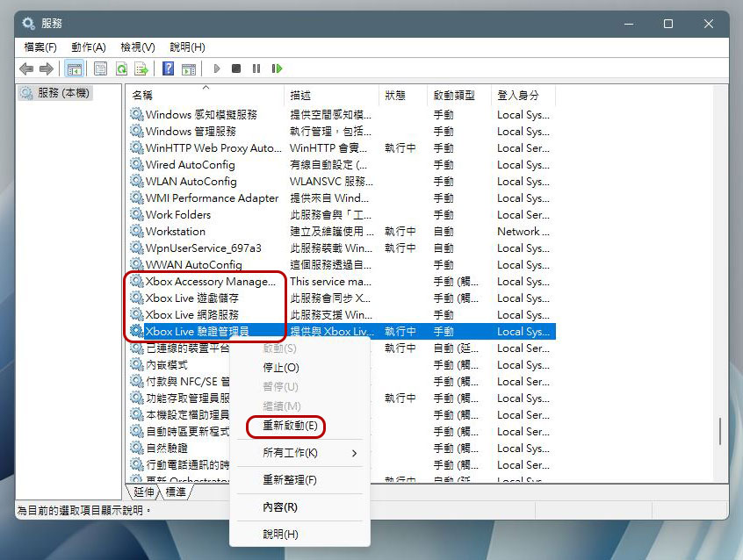Choose 停止(O) in the context menu
The height and width of the screenshot is (560, 743).
click(281, 368)
